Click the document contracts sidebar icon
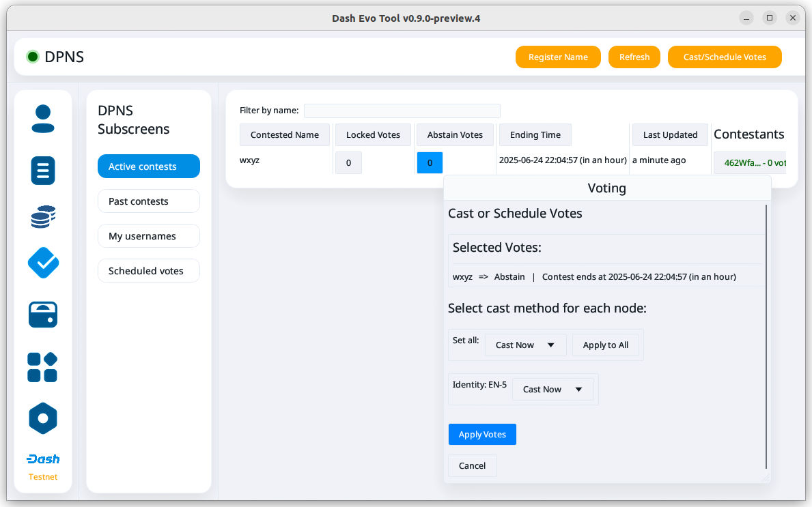Screen dimensions: 812x507 tap(43, 170)
